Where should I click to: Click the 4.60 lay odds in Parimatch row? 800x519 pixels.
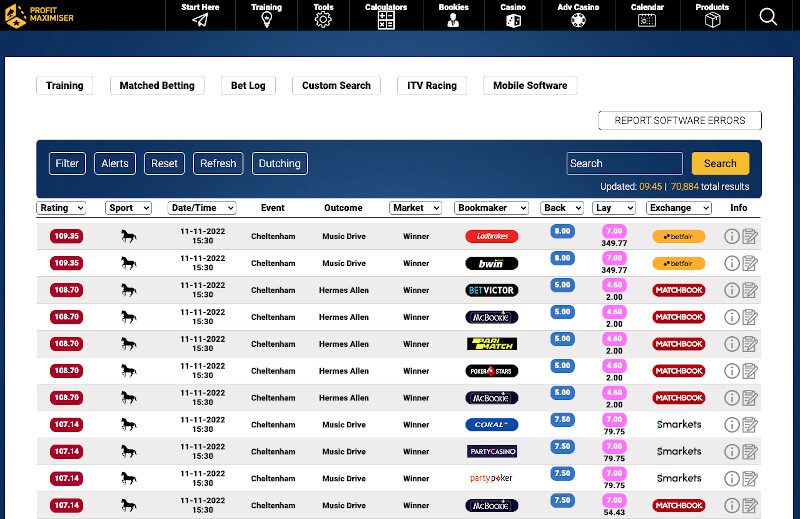click(x=614, y=339)
